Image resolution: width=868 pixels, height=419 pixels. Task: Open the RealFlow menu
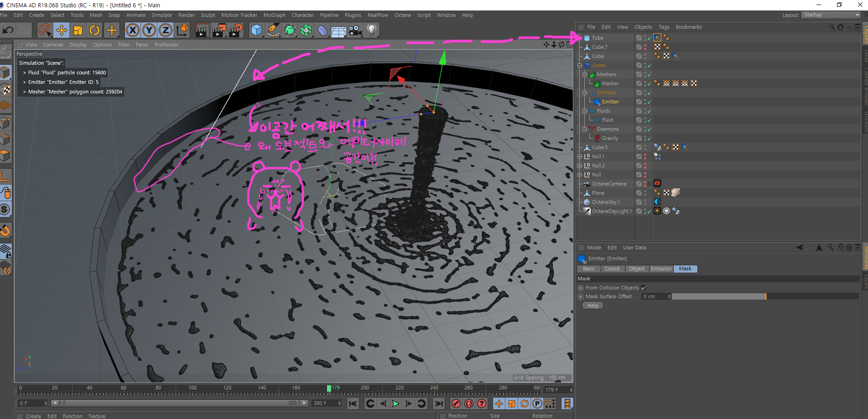[x=378, y=15]
